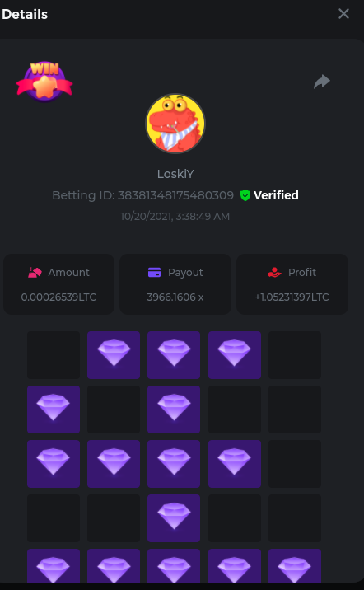Click the Amount coins icon
Viewport: 364px width, 590px height.
35,273
